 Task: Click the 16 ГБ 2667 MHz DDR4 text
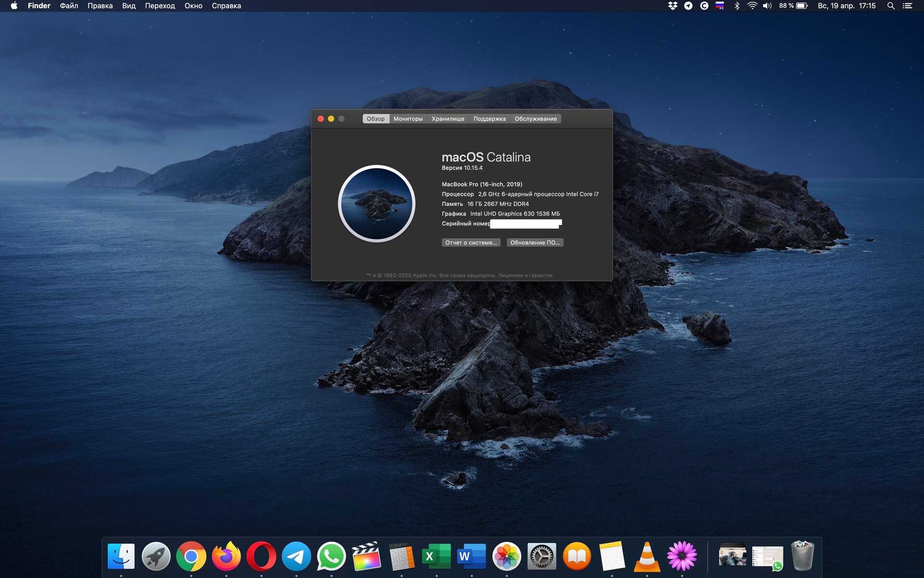(x=498, y=204)
